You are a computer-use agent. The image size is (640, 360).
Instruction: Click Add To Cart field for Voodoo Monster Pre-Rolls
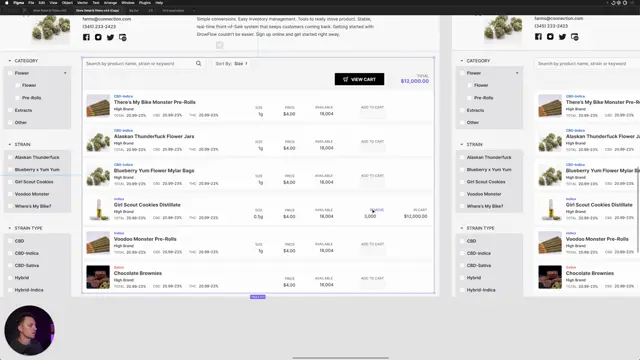coord(373,250)
